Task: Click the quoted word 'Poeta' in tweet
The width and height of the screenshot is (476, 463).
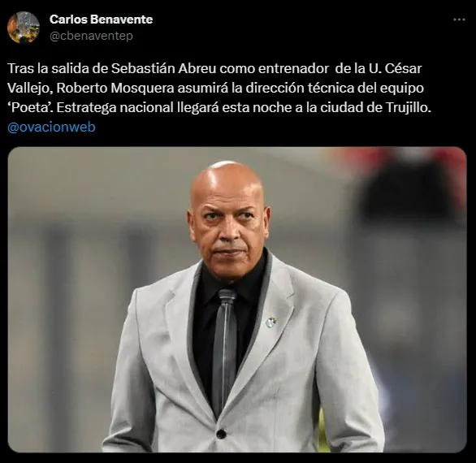Action: (x=30, y=107)
